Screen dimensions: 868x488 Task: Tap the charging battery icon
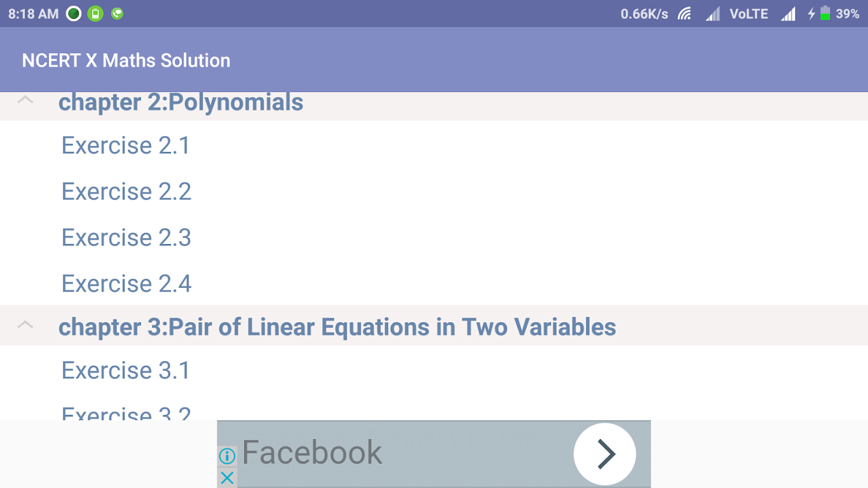tap(824, 13)
